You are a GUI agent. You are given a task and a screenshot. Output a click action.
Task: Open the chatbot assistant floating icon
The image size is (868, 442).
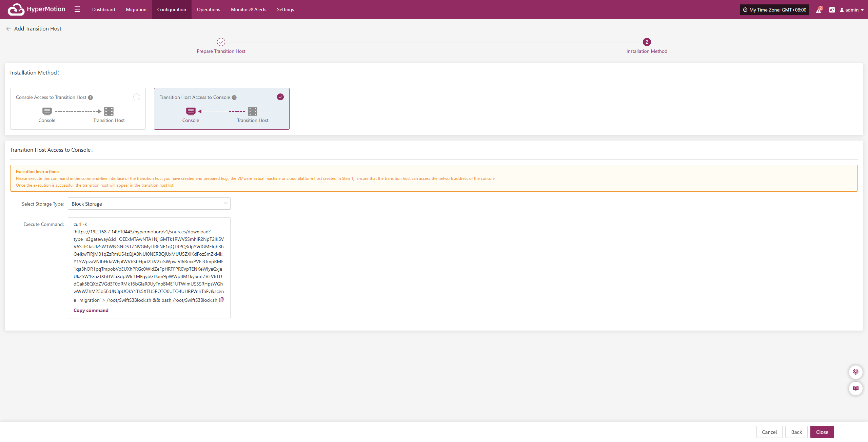click(855, 372)
